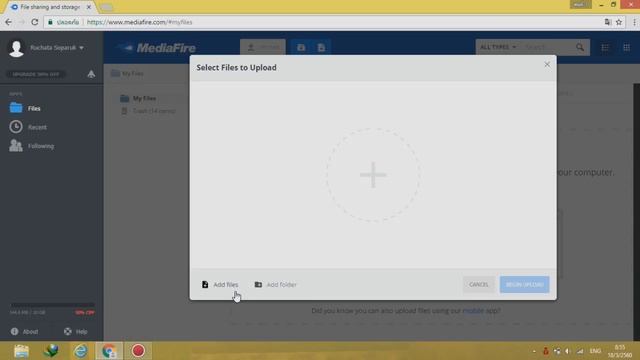Click the red recorder taskbar icon
640x360 pixels.
pyautogui.click(x=138, y=351)
